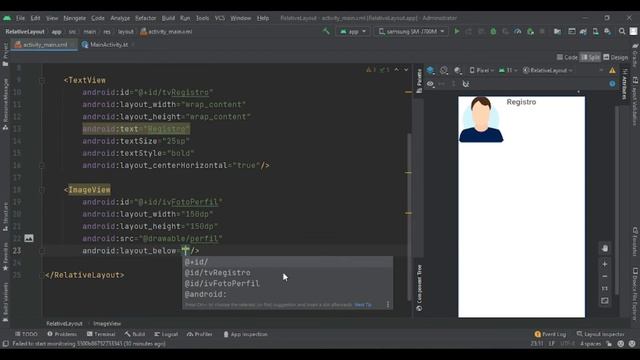Click the Registro text in design preview
This screenshot has width=640, height=360.
tap(521, 102)
